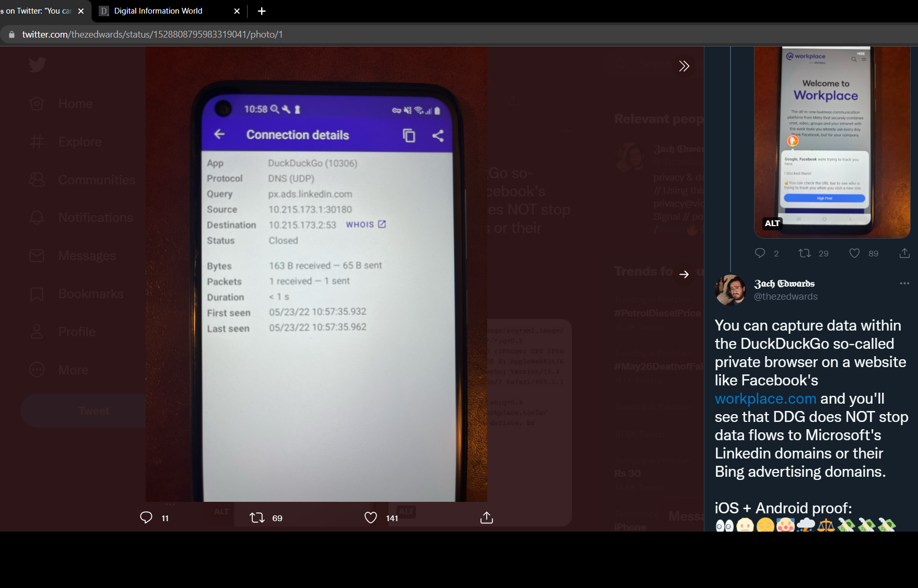Open the workplace.com link in tweet
This screenshot has width=918, height=588.
[x=765, y=398]
